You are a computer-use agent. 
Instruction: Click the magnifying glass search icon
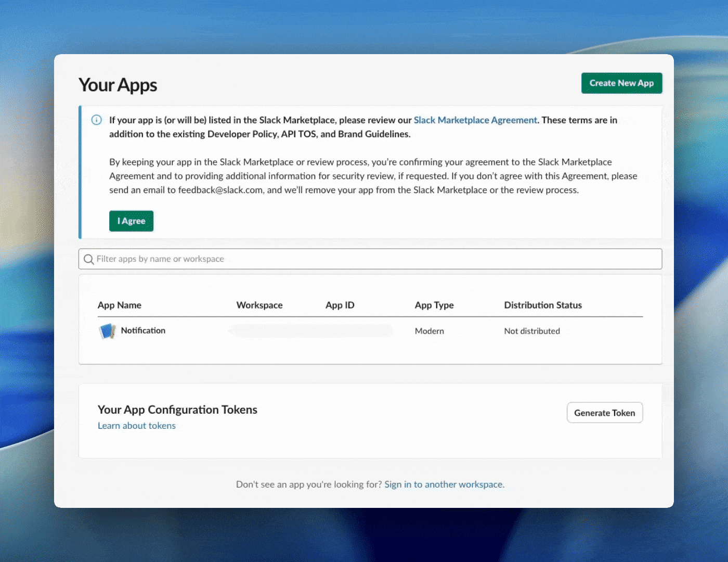coord(89,259)
